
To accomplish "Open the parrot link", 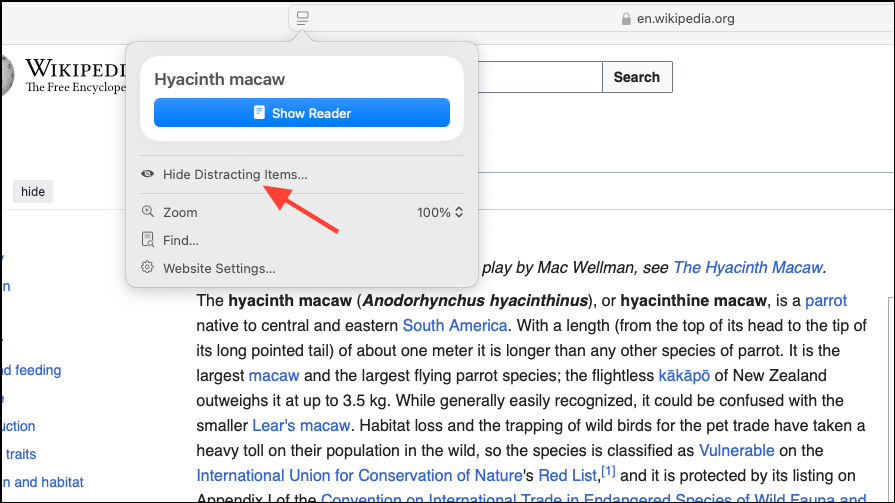I will tap(826, 300).
